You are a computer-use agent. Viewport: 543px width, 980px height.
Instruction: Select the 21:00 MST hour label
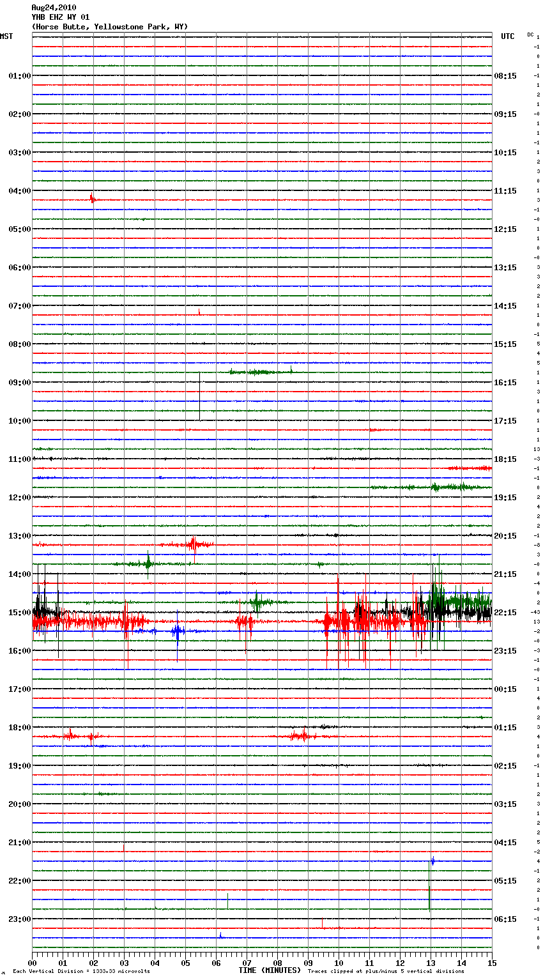pyautogui.click(x=20, y=843)
